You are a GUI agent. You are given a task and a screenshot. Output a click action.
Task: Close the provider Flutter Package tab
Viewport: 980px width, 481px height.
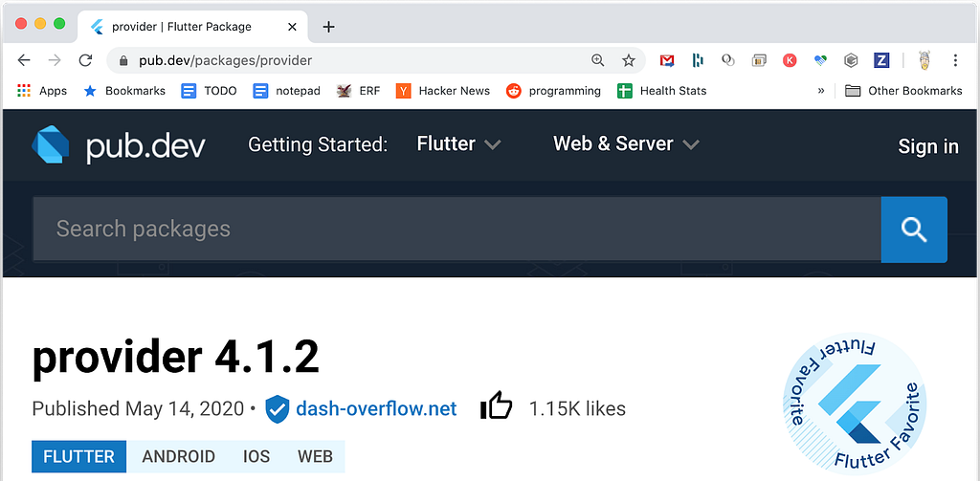point(292,27)
